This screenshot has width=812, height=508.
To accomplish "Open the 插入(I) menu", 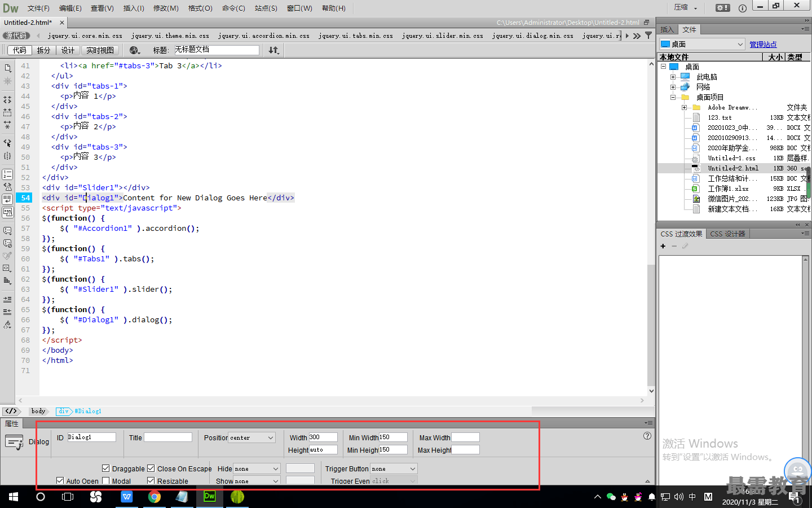I will 134,8.
